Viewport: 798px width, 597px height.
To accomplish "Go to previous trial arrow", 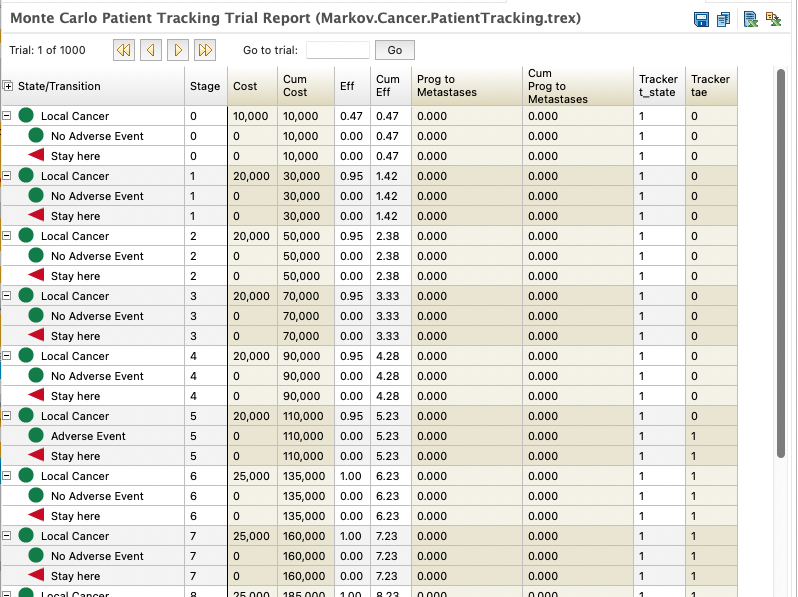I will coord(151,50).
